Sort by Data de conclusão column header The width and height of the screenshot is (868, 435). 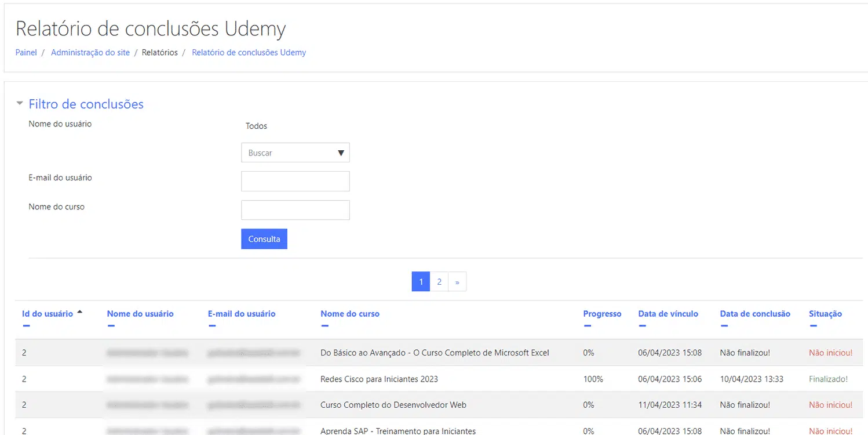point(755,314)
